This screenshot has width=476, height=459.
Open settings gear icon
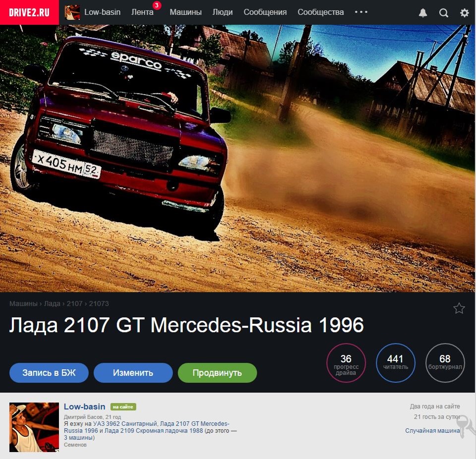(x=464, y=13)
